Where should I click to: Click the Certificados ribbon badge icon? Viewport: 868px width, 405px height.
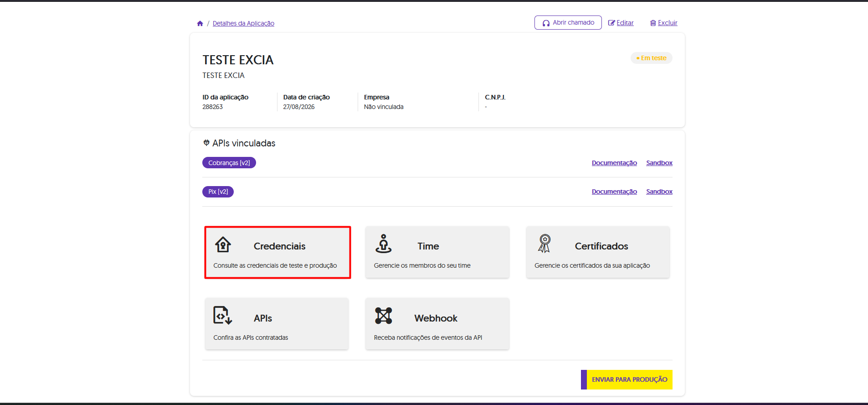click(x=544, y=244)
